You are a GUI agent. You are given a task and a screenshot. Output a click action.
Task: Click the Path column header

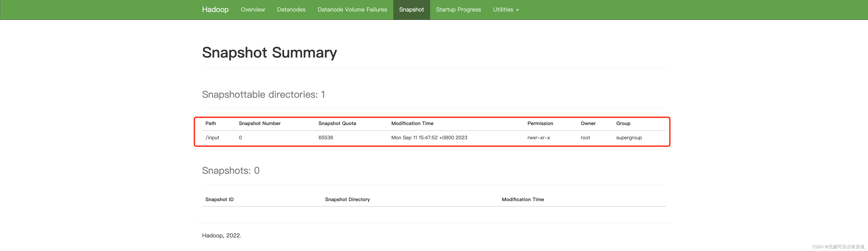[211, 123]
